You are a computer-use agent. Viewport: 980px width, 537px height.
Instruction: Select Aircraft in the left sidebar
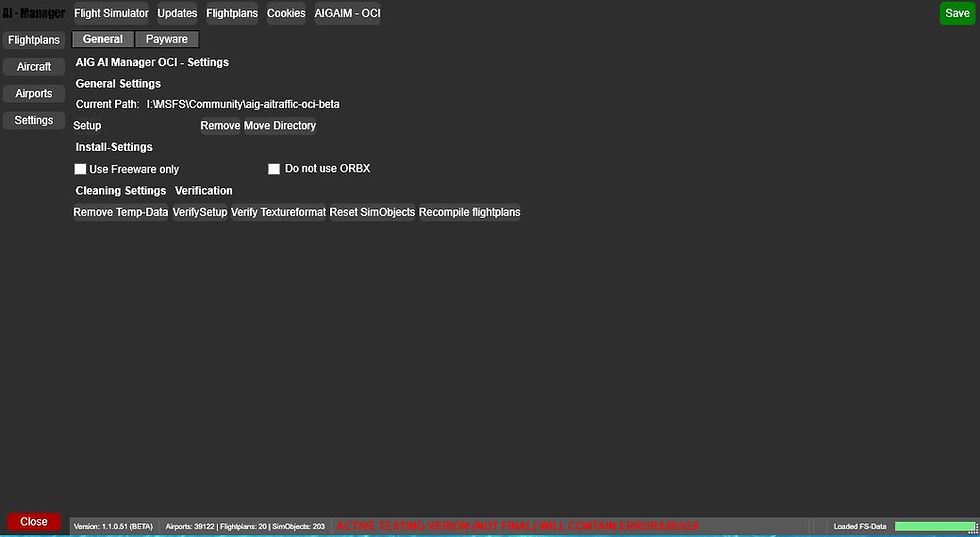(34, 67)
